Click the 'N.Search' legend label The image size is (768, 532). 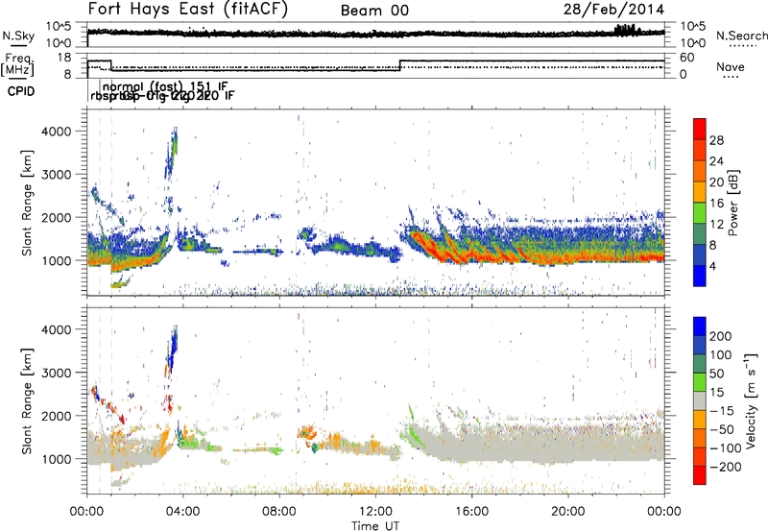click(x=742, y=36)
